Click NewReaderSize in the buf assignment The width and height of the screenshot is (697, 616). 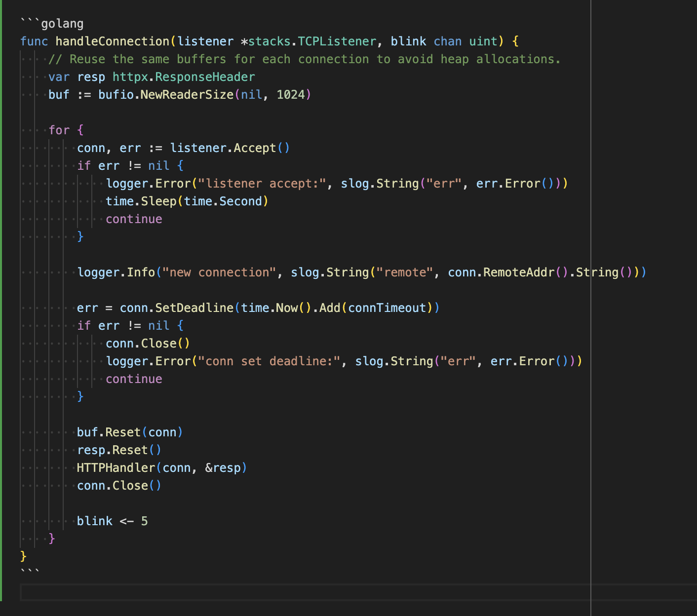click(x=187, y=95)
